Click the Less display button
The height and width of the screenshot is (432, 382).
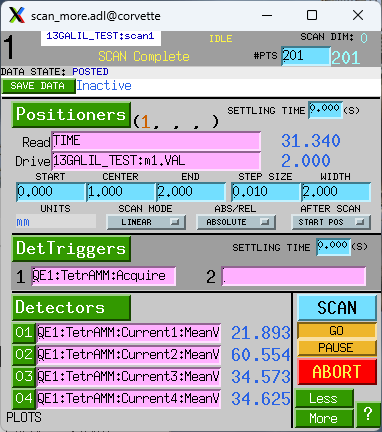click(324, 399)
